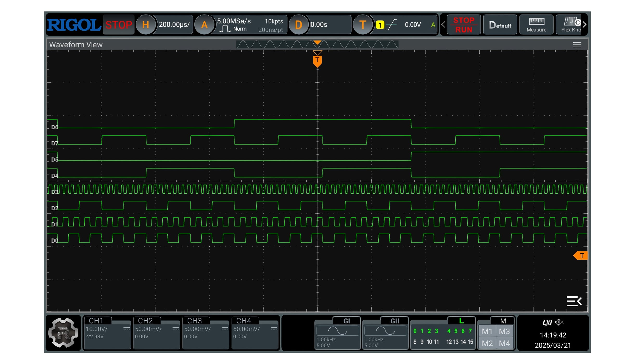Click the CH2 coupling icon
Image resolution: width=635 pixels, height=364 pixels.
176,329
